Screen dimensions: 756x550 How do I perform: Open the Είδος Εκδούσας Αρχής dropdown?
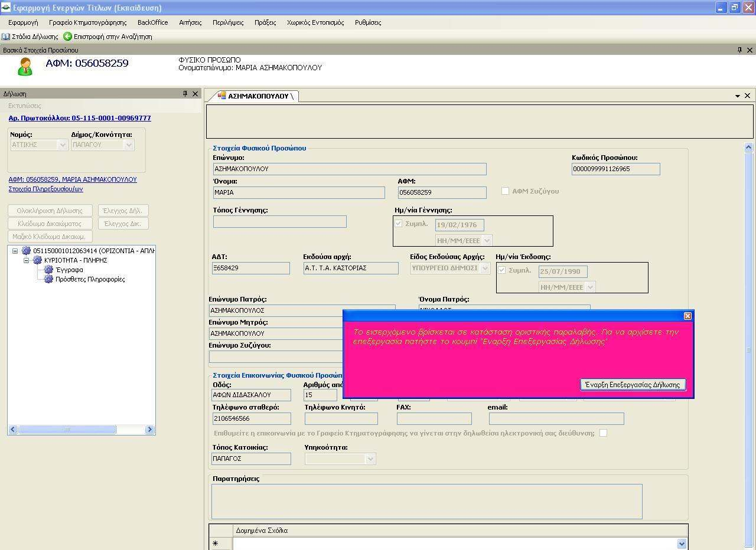(x=485, y=268)
